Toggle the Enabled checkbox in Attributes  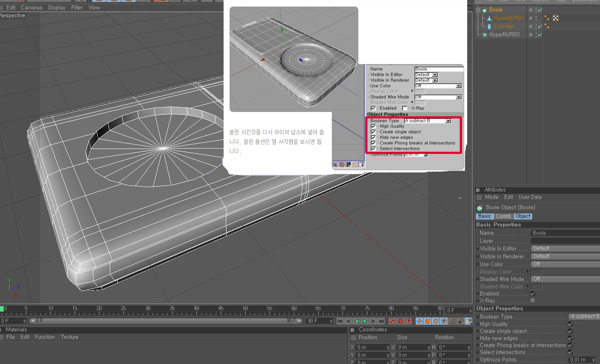[533, 293]
